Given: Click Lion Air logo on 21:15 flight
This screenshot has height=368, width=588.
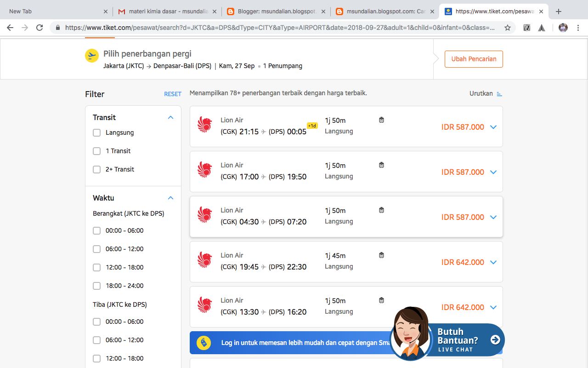Looking at the screenshot, I should tap(204, 125).
